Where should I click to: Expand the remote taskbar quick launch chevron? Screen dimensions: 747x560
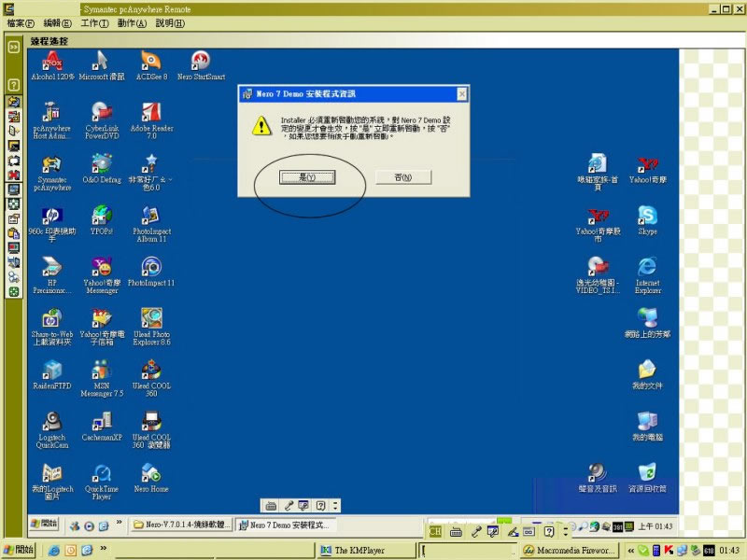120,522
